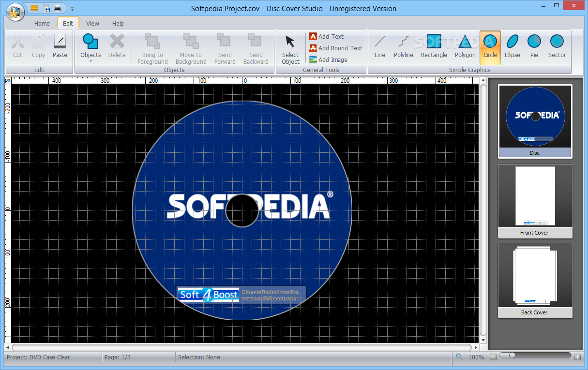Select the Pie tool
The image size is (588, 370).
pyautogui.click(x=534, y=46)
